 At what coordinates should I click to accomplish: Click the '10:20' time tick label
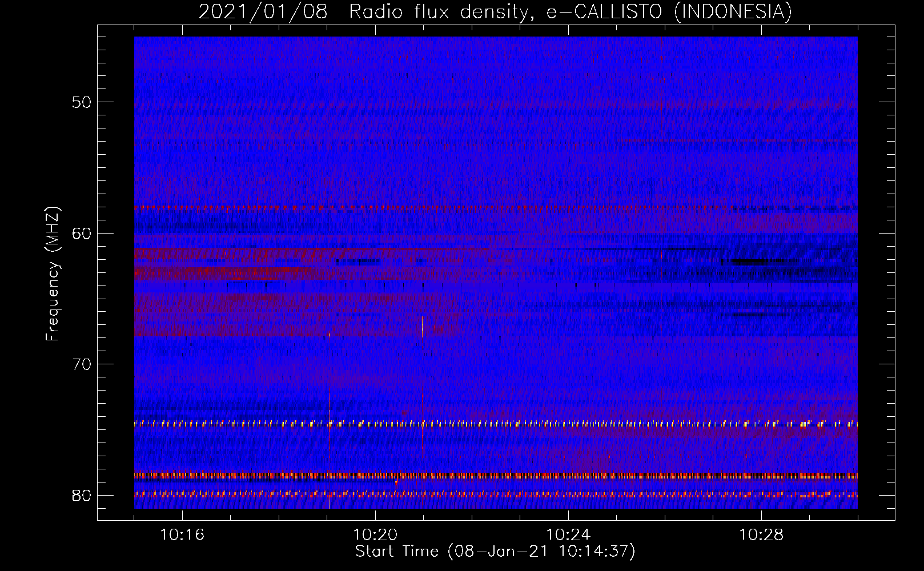tap(375, 535)
